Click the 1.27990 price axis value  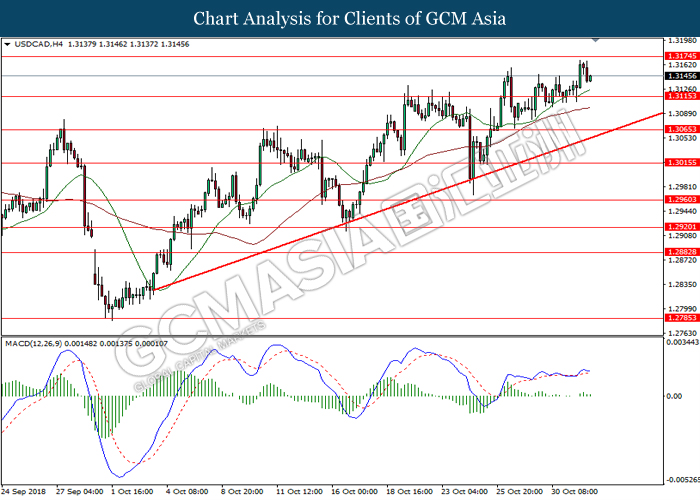coord(682,308)
